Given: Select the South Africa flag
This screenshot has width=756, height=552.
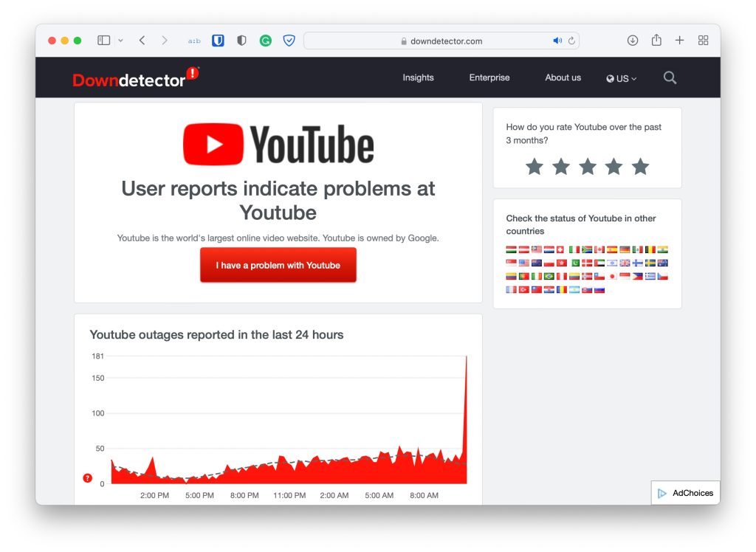Looking at the screenshot, I should 587,249.
